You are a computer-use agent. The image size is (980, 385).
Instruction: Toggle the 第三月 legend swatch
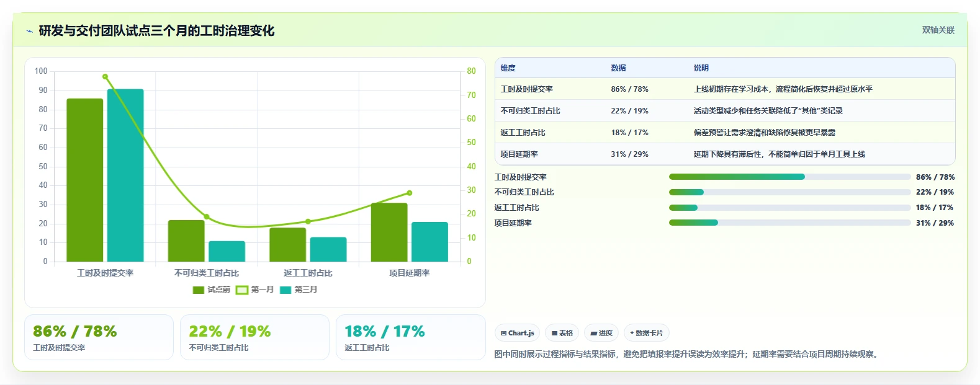(x=285, y=290)
